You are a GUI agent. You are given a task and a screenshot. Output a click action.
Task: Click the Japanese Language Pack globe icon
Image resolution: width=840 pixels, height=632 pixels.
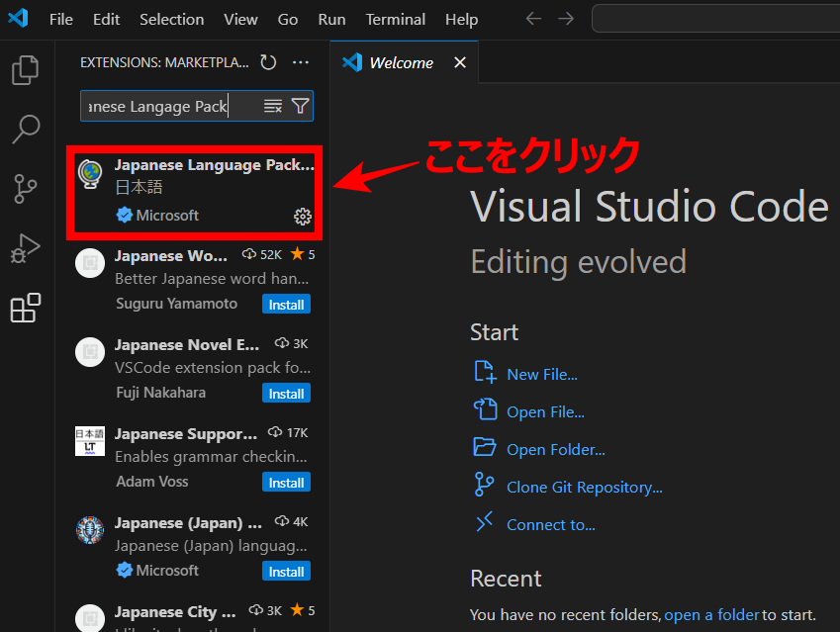point(90,173)
